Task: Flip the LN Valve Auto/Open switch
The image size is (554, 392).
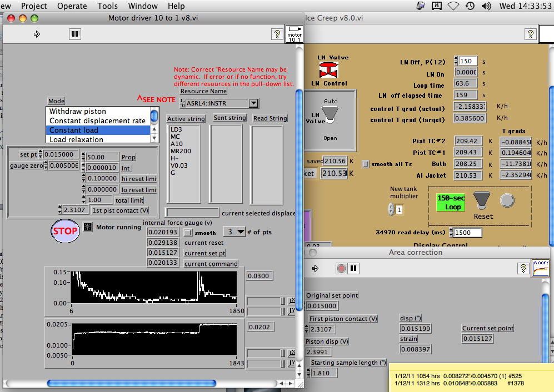Action: (330, 114)
